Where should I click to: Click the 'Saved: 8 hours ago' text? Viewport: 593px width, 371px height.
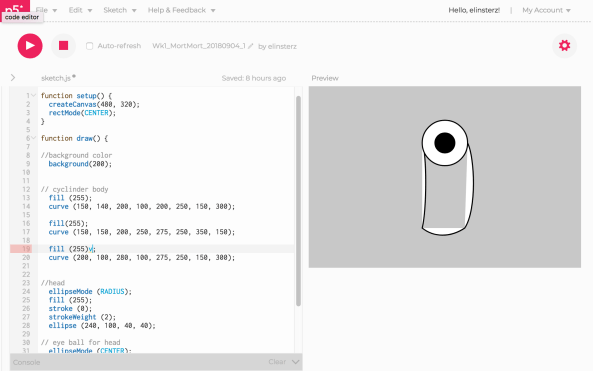pyautogui.click(x=254, y=78)
